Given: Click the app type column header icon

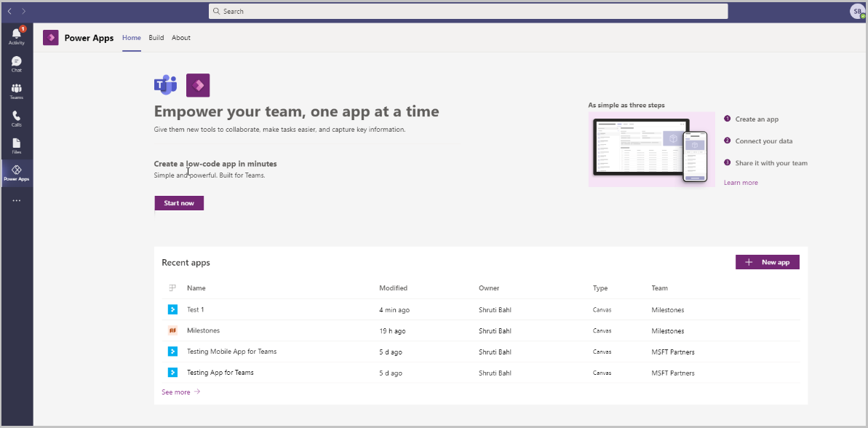Looking at the screenshot, I should (x=172, y=288).
